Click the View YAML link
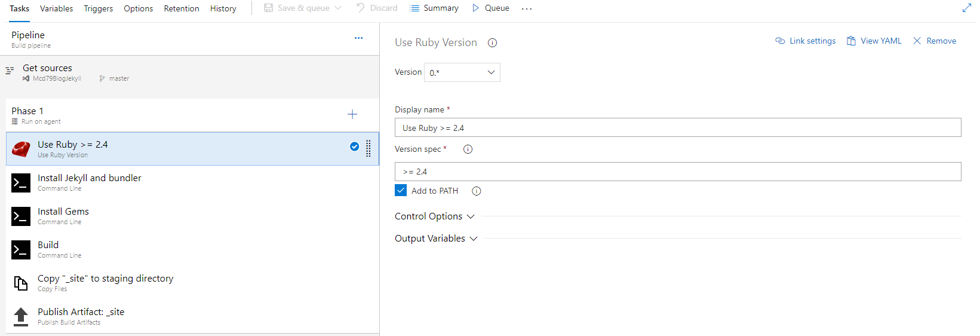This screenshot has height=336, width=980. [874, 41]
